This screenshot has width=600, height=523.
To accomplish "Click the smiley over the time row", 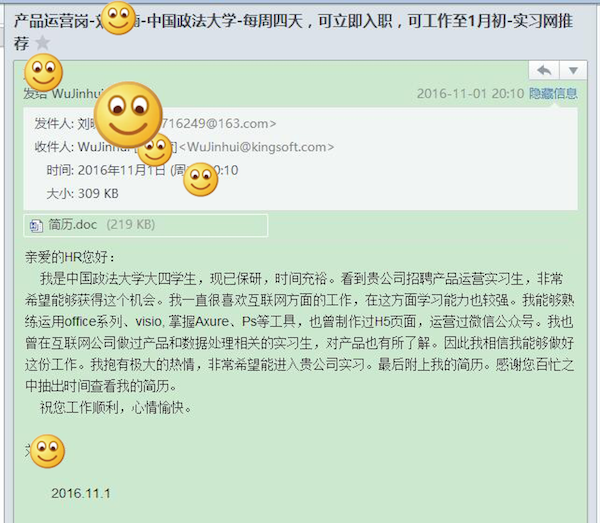I will 201,179.
